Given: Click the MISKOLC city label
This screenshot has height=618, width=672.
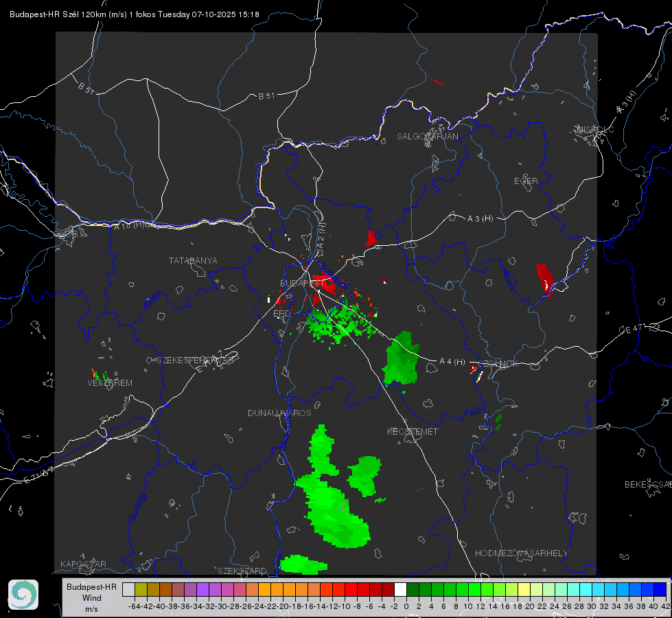Looking at the screenshot, I should pyautogui.click(x=595, y=129).
